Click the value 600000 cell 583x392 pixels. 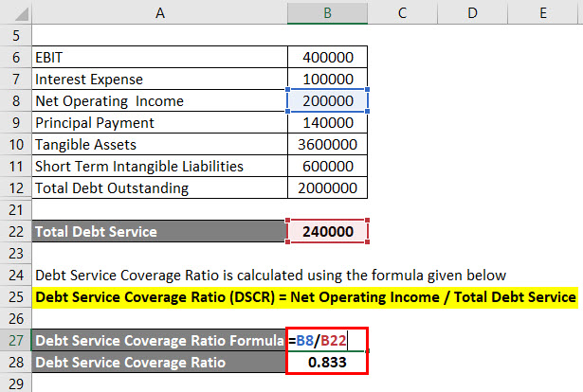pyautogui.click(x=327, y=167)
